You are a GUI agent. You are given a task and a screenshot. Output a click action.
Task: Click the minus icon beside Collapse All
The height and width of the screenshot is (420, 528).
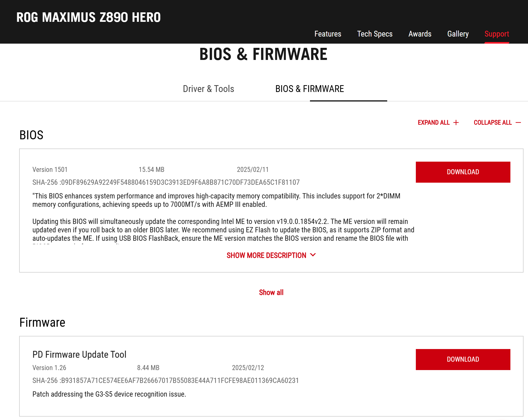[518, 122]
